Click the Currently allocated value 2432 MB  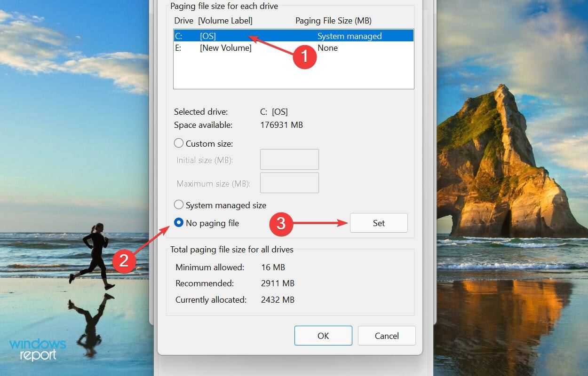[x=278, y=299]
